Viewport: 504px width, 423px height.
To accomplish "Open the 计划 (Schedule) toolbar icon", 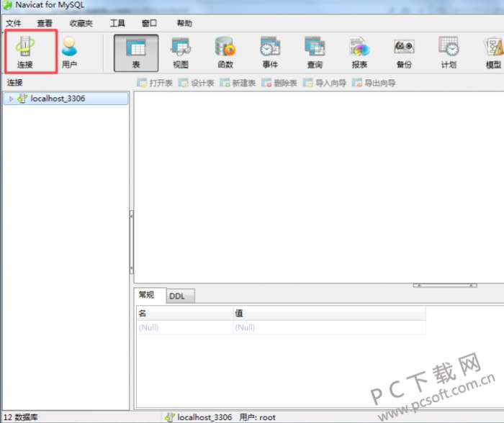I will click(x=449, y=53).
